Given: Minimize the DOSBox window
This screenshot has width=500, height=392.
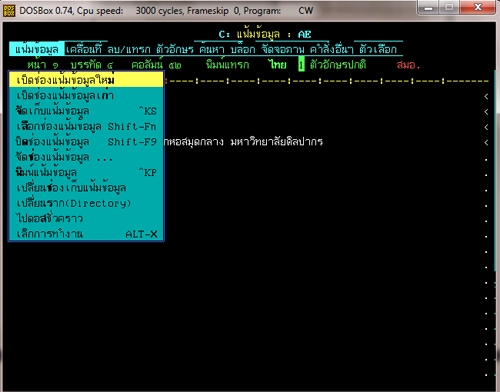Looking at the screenshot, I should [x=428, y=8].
